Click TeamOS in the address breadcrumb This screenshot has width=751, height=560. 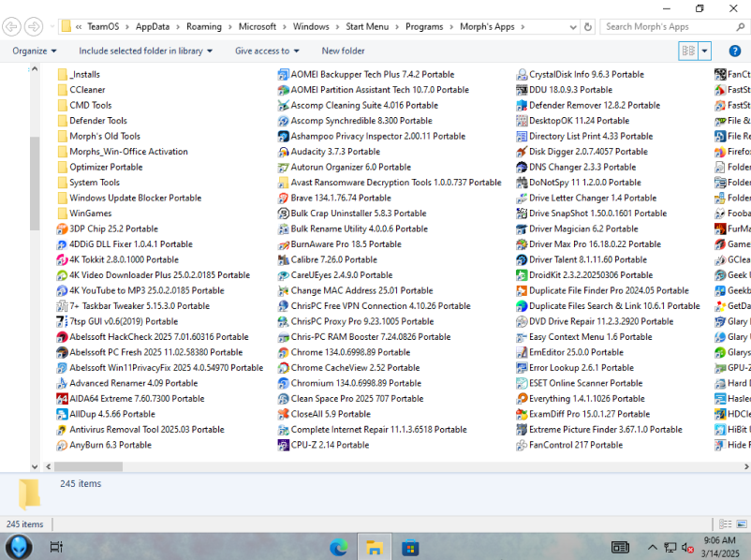point(103,27)
